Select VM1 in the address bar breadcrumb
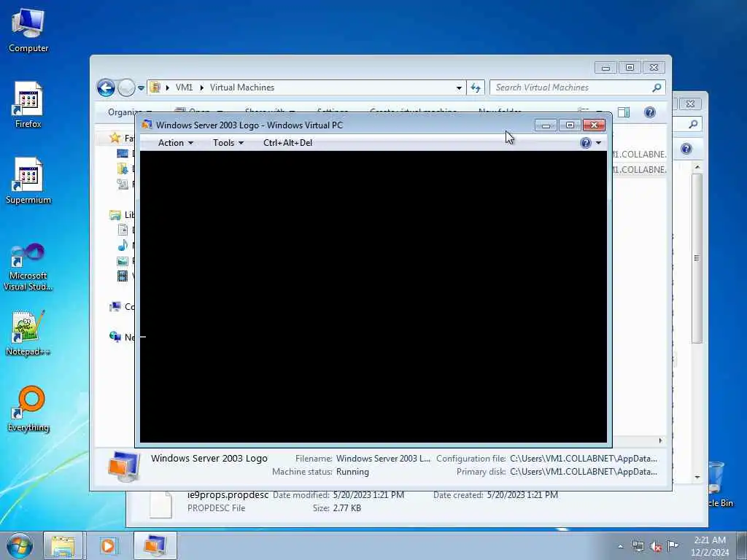 pos(184,87)
